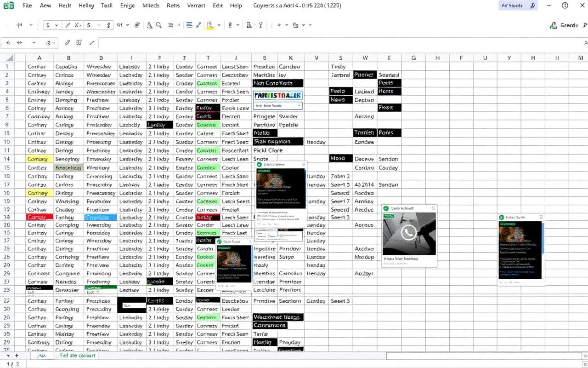Click the X icon in the boxed toolbar group
The width and height of the screenshot is (588, 368).
coord(77,25)
